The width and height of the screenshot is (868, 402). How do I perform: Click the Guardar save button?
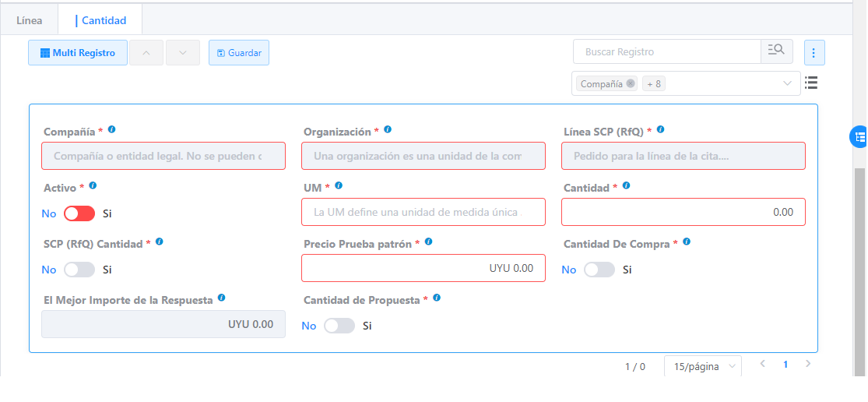[x=239, y=53]
